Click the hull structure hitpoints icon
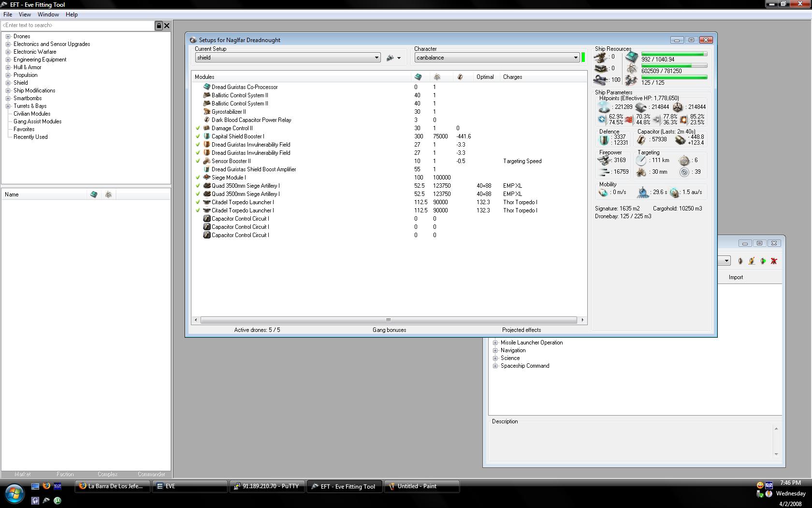Image resolution: width=812 pixels, height=508 pixels. [678, 107]
